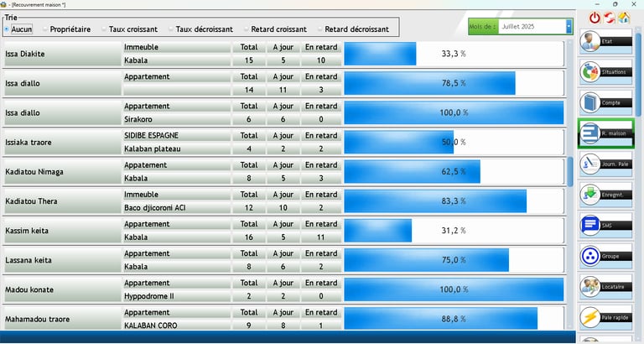Screen dimensions: 644x344
Task: Open the month dropdown arrow
Action: coord(569,26)
